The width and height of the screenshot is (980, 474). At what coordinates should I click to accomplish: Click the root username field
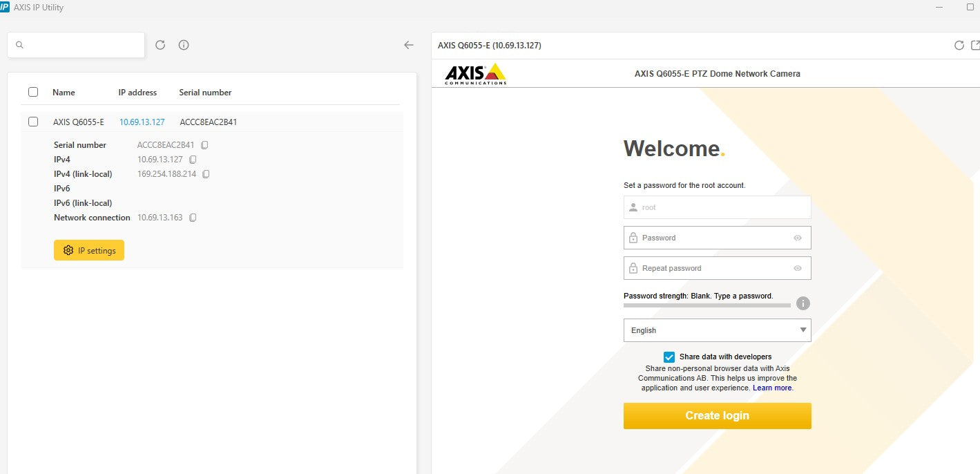717,207
